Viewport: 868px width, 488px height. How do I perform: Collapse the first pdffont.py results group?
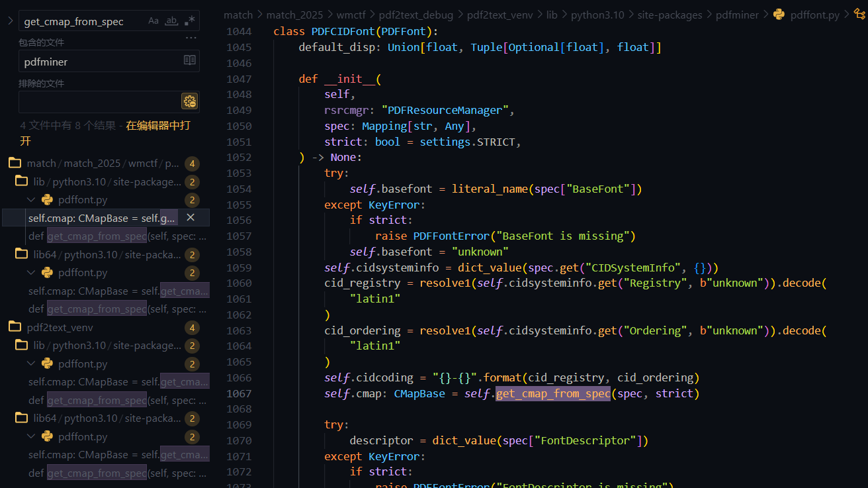pos(31,200)
